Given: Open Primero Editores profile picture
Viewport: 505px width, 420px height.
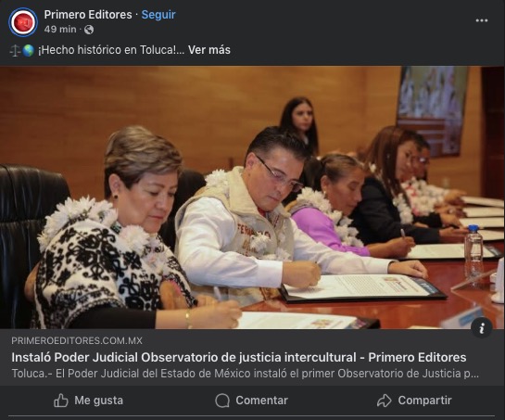Looking at the screenshot, I should [x=23, y=22].
